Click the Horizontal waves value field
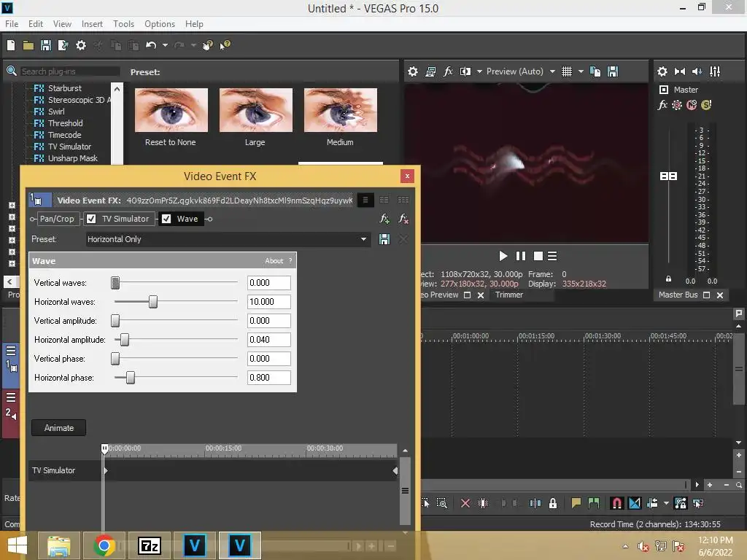 (268, 301)
